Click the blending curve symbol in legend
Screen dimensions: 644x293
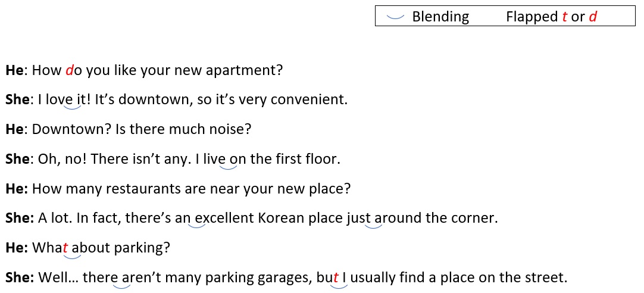395,17
